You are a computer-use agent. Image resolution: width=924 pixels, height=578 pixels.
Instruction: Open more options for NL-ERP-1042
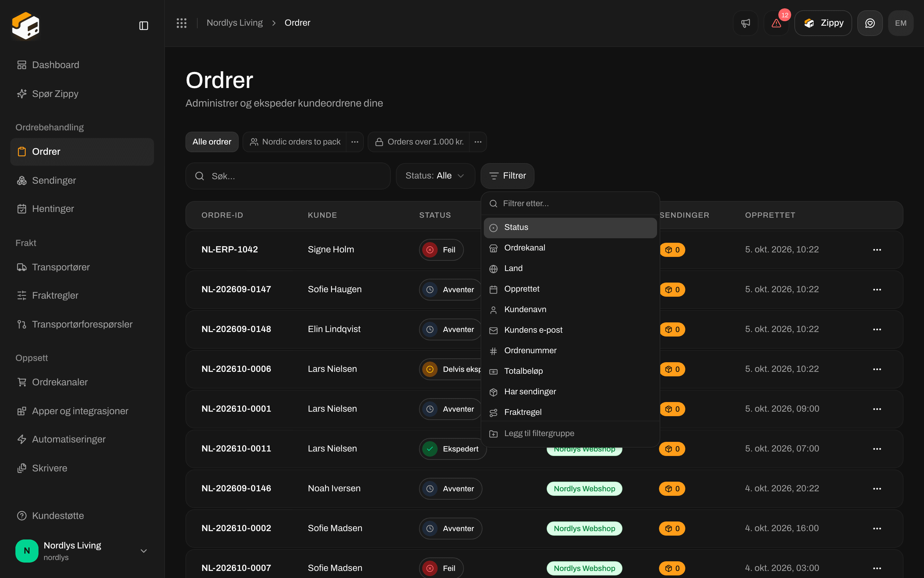click(x=877, y=250)
